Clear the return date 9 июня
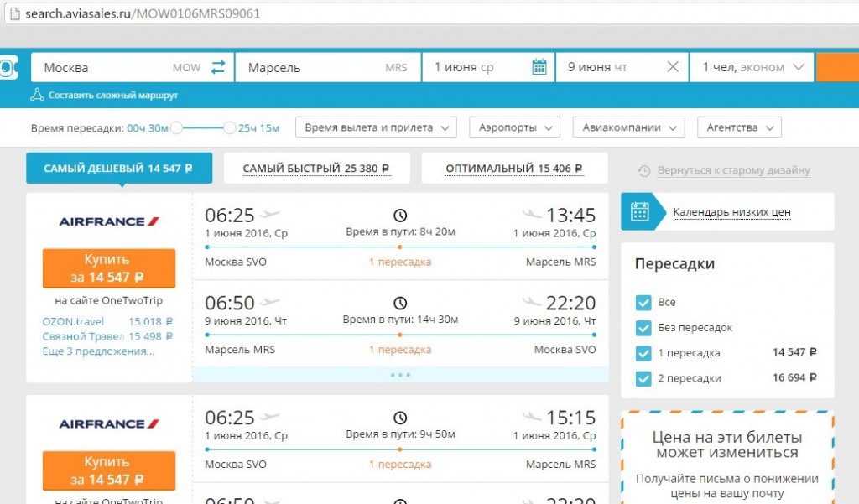The width and height of the screenshot is (859, 504). coord(673,67)
